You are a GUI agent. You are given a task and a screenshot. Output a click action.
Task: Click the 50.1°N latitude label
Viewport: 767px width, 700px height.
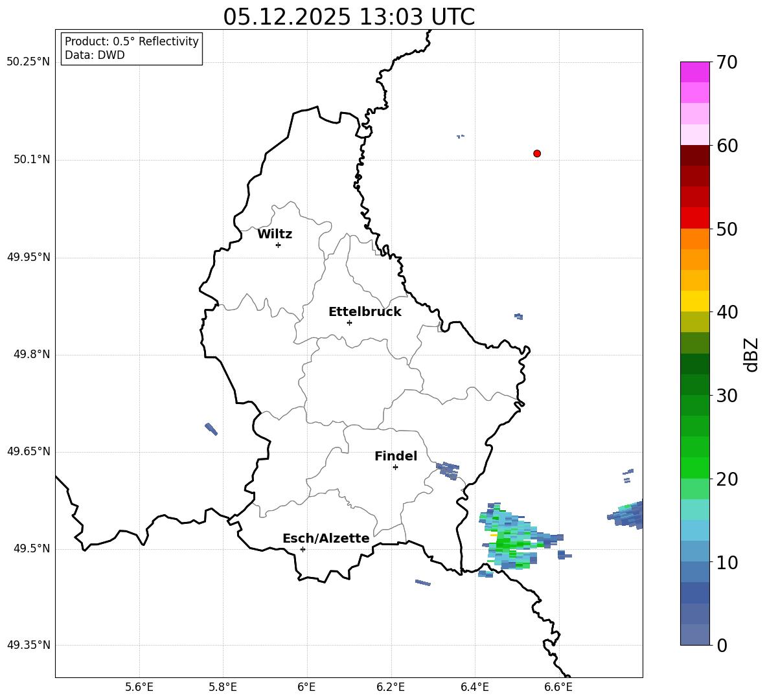pyautogui.click(x=32, y=160)
